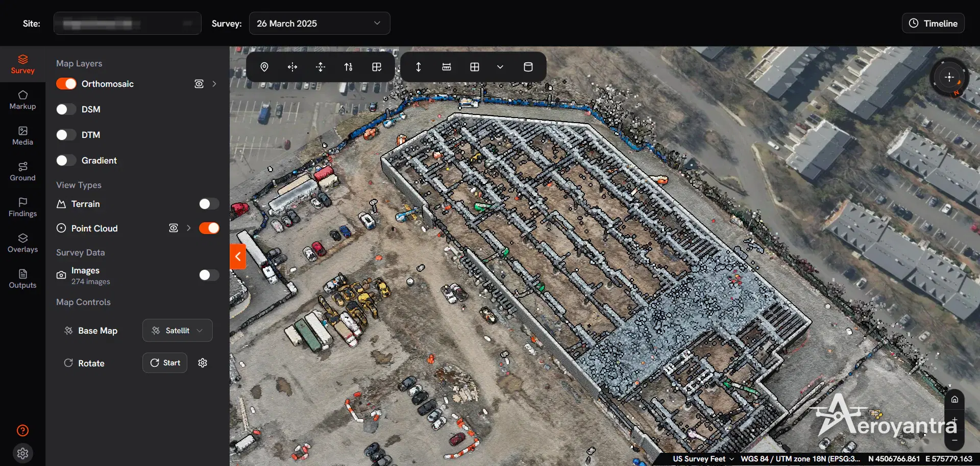The height and width of the screenshot is (466, 980).
Task: Click the cylinder volume tool icon
Action: pyautogui.click(x=528, y=67)
